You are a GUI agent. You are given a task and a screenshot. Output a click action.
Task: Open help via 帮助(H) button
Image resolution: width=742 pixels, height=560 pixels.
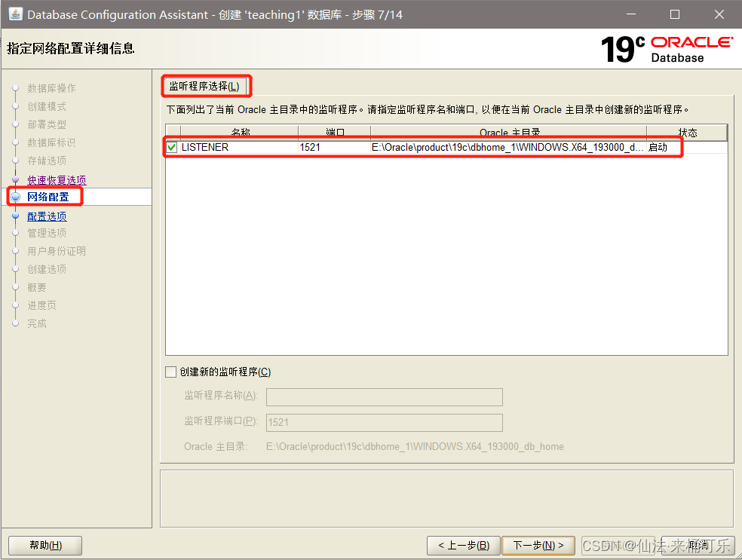click(45, 546)
